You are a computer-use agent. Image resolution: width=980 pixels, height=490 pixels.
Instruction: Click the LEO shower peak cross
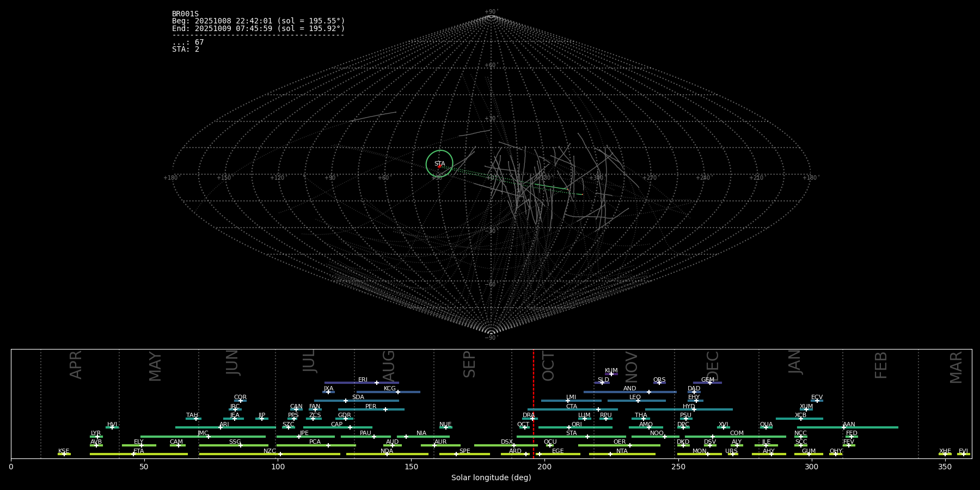coord(638,401)
